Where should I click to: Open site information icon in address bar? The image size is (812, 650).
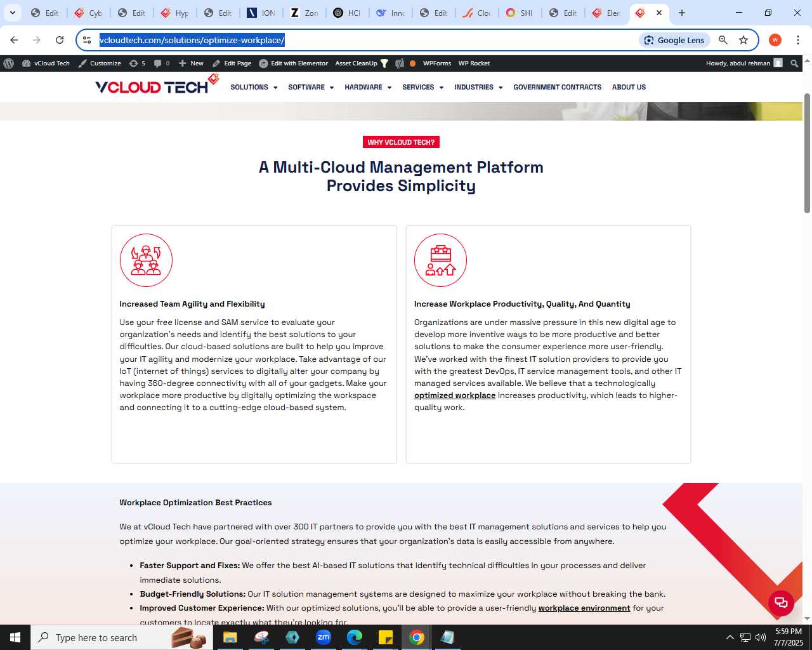(87, 40)
